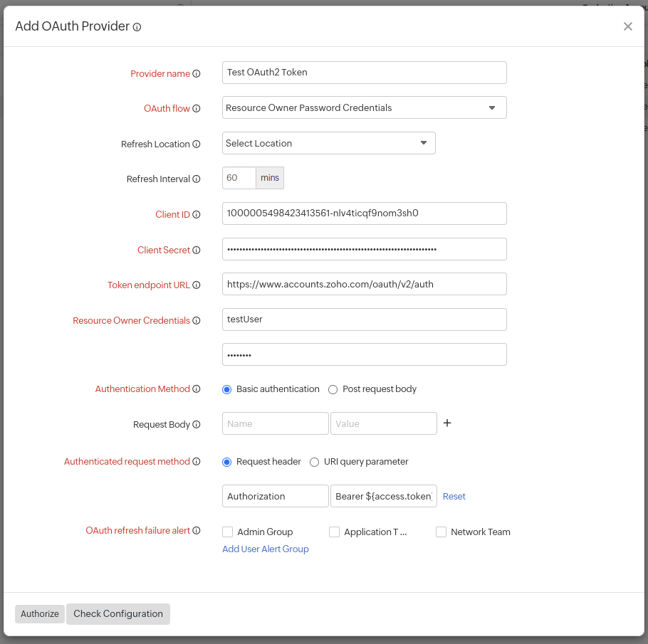This screenshot has width=648, height=644.
Task: Reset the Authorization header value
Action: 454,496
